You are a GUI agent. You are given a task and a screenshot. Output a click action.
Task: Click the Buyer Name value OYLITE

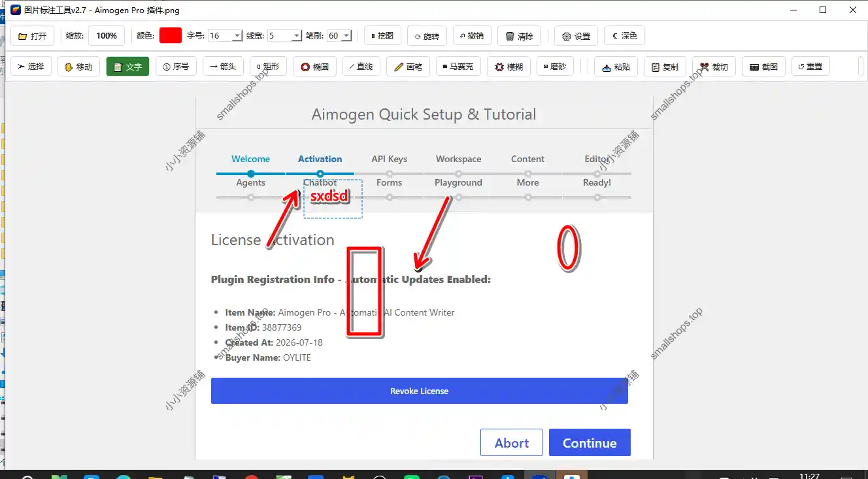coord(297,357)
